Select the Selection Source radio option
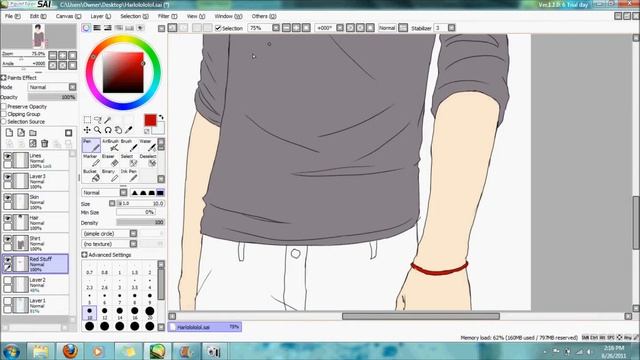Screen dimensions: 640x360 click(x=4, y=122)
